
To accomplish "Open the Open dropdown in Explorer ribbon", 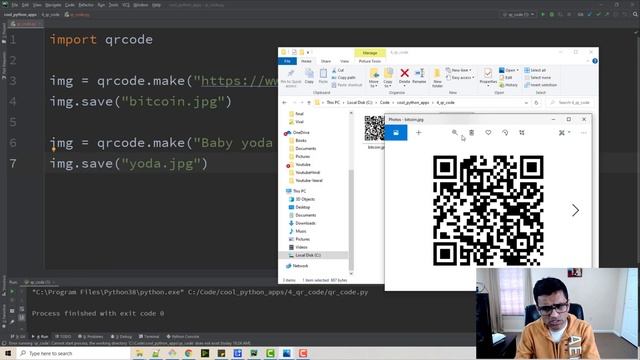I will [x=509, y=70].
